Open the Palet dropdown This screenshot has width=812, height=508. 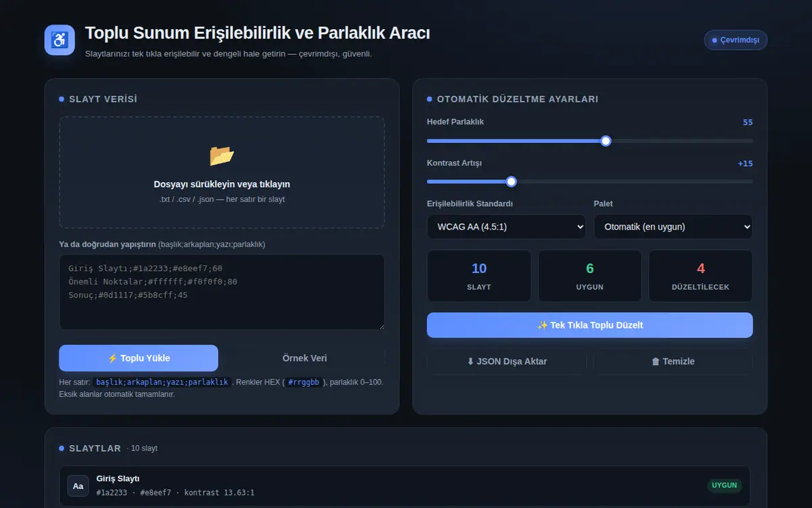tap(673, 227)
